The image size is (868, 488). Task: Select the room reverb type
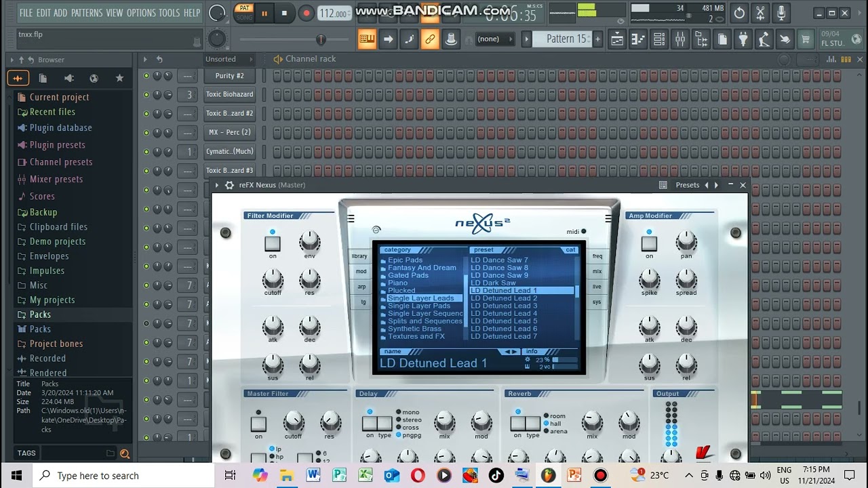coord(554,416)
